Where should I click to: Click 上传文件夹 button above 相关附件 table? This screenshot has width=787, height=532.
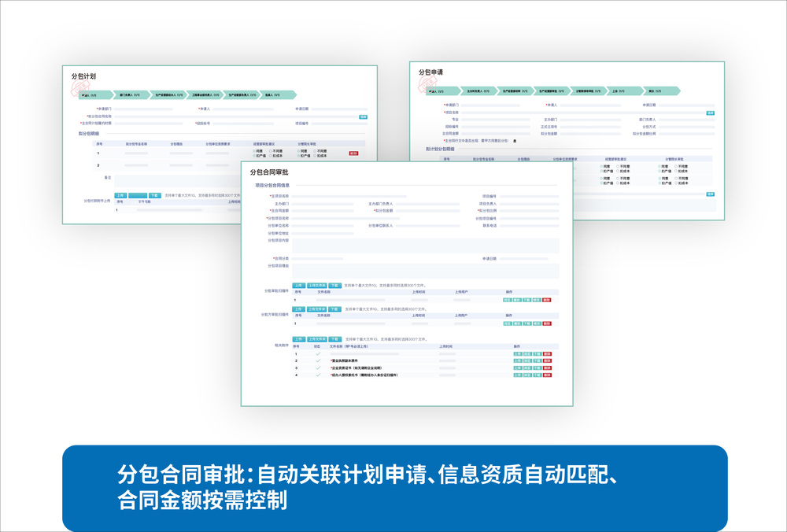click(x=316, y=339)
